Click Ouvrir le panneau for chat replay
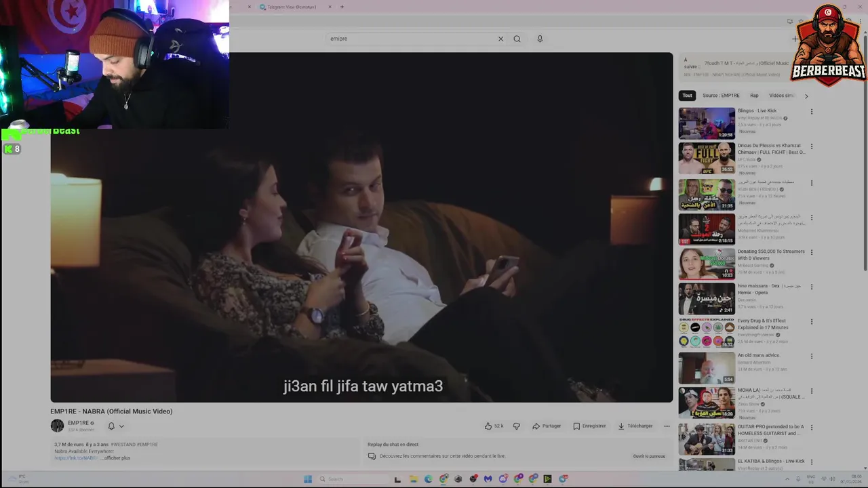The width and height of the screenshot is (868, 488). pos(649,456)
